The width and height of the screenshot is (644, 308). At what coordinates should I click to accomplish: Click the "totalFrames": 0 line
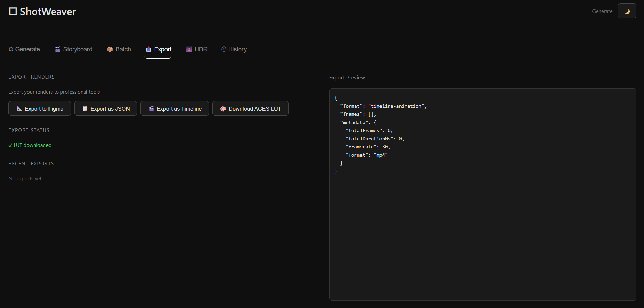click(369, 131)
